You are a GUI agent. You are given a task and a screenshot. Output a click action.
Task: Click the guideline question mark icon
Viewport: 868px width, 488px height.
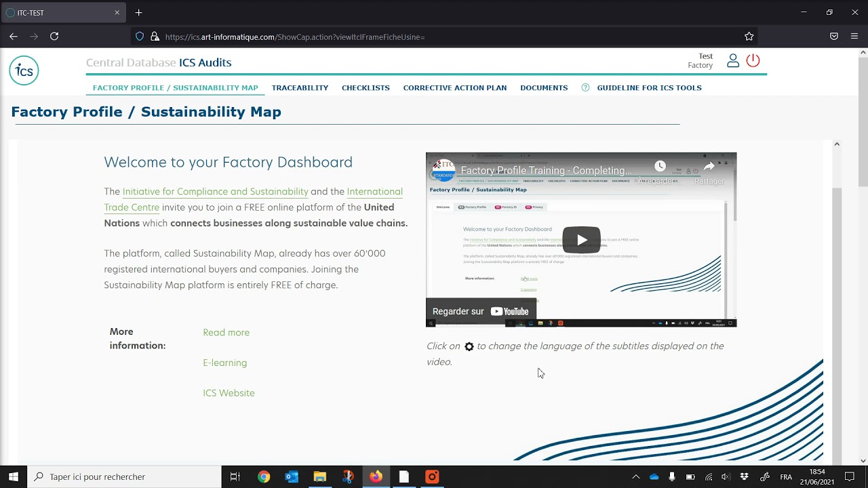[x=585, y=87]
